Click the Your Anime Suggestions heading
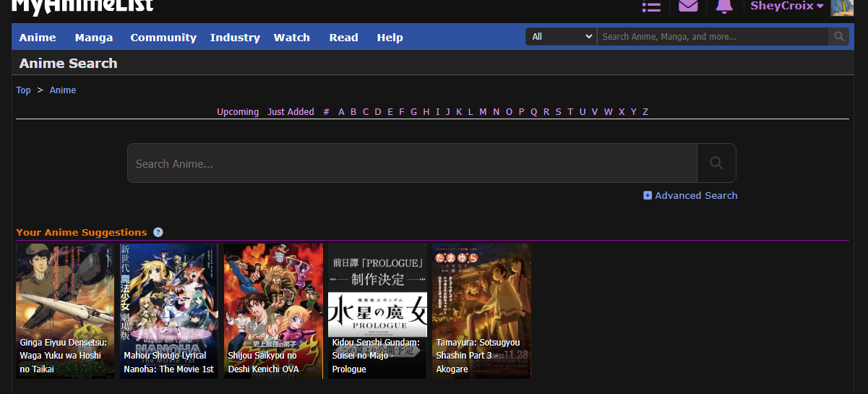Image resolution: width=868 pixels, height=394 pixels. [x=82, y=232]
